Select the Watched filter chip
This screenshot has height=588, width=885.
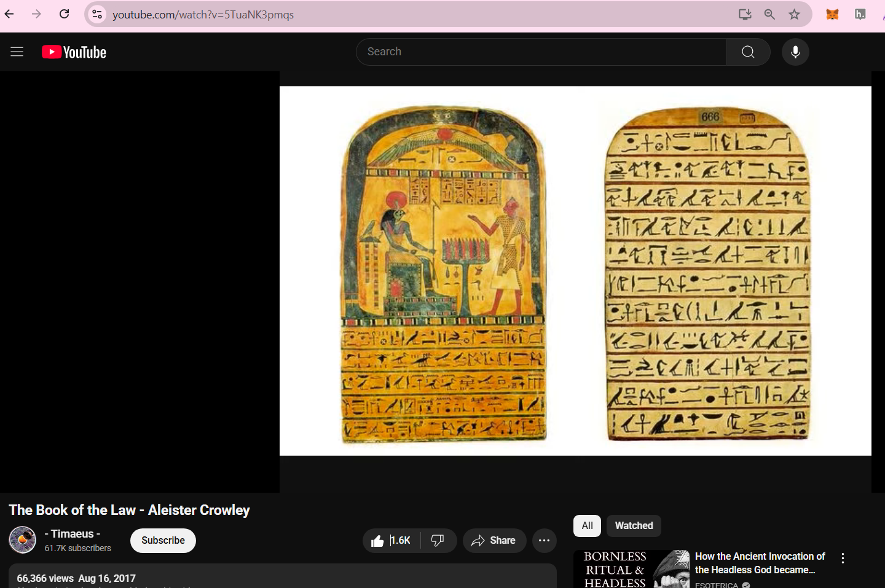tap(634, 526)
